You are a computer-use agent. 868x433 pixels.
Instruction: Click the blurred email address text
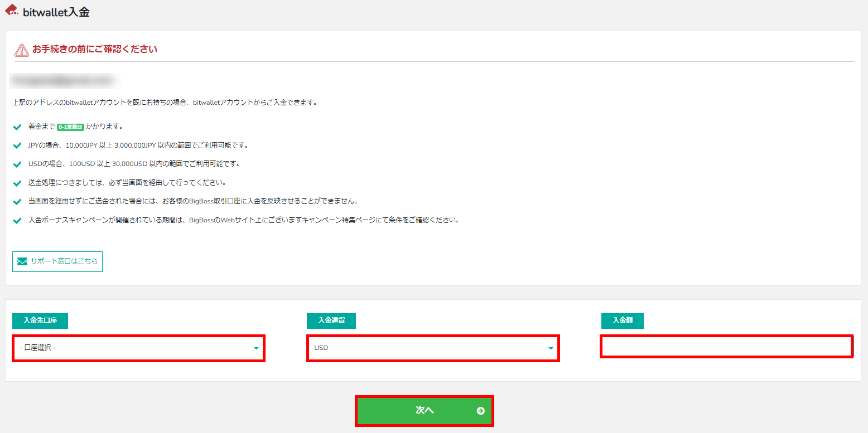click(62, 80)
